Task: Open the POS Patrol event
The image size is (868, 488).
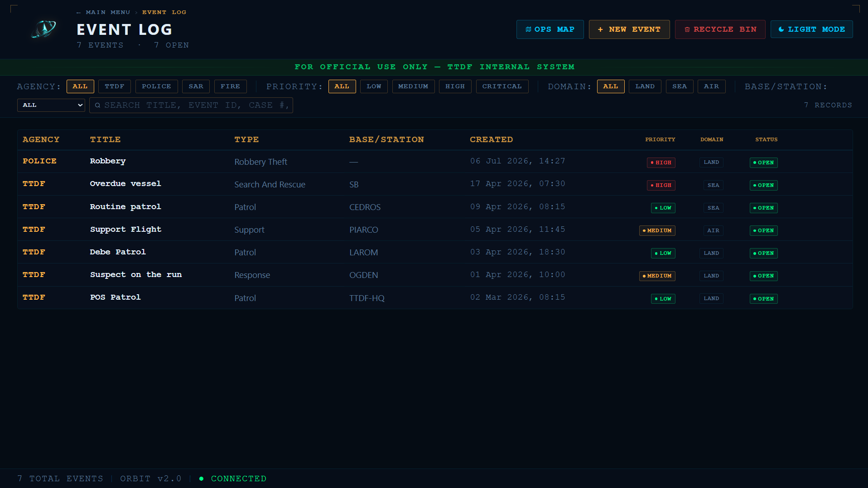Action: tap(435, 298)
